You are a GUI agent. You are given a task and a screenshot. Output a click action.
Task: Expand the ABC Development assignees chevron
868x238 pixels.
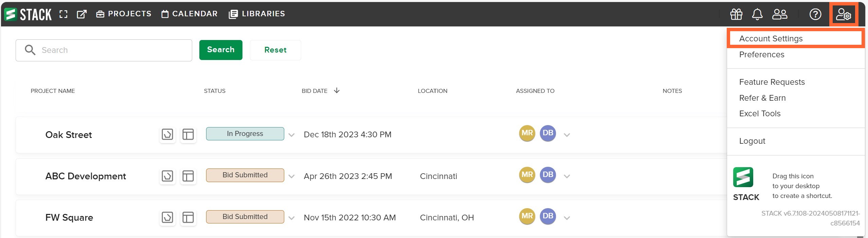pyautogui.click(x=567, y=176)
